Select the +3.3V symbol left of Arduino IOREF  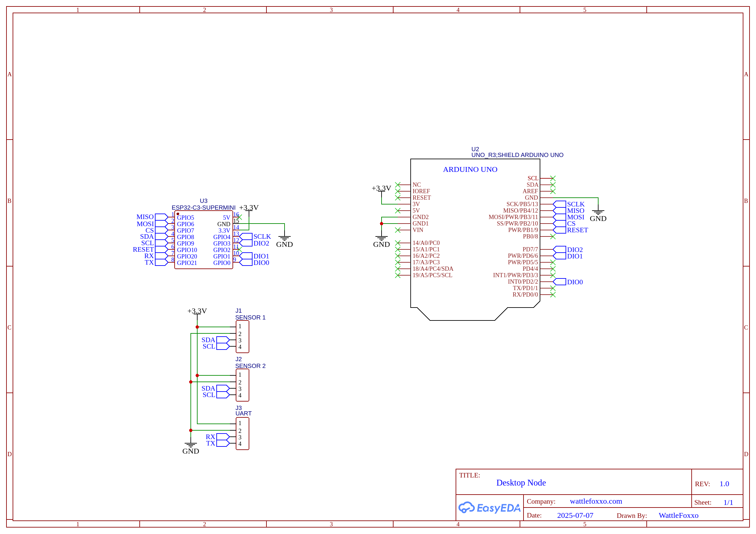(x=381, y=189)
